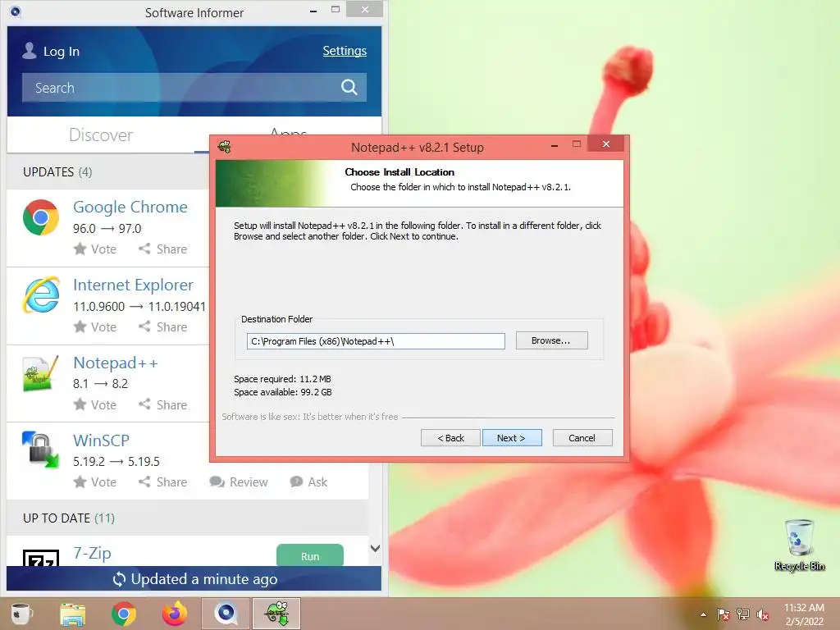
Task: Open the 7-Zip entry title
Action: pos(92,553)
